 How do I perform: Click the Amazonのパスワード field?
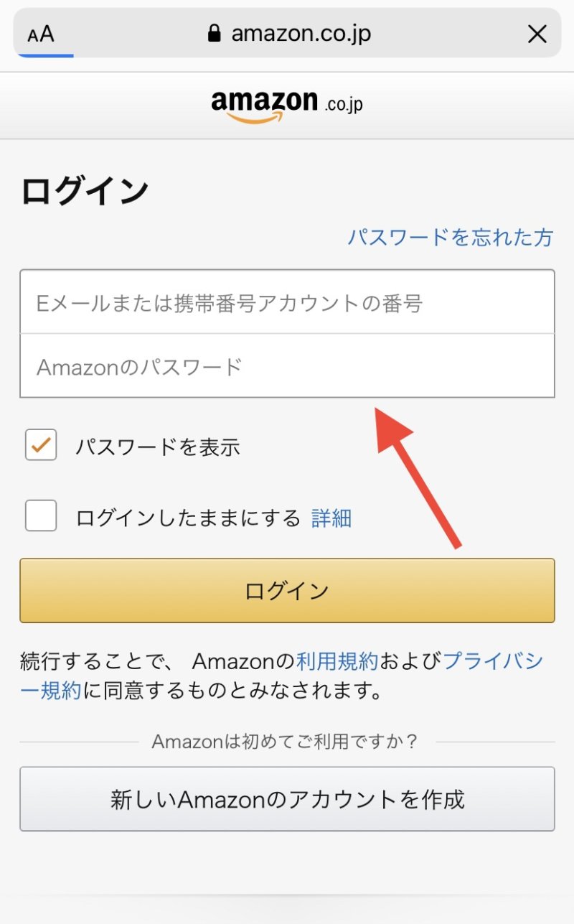[x=287, y=366]
